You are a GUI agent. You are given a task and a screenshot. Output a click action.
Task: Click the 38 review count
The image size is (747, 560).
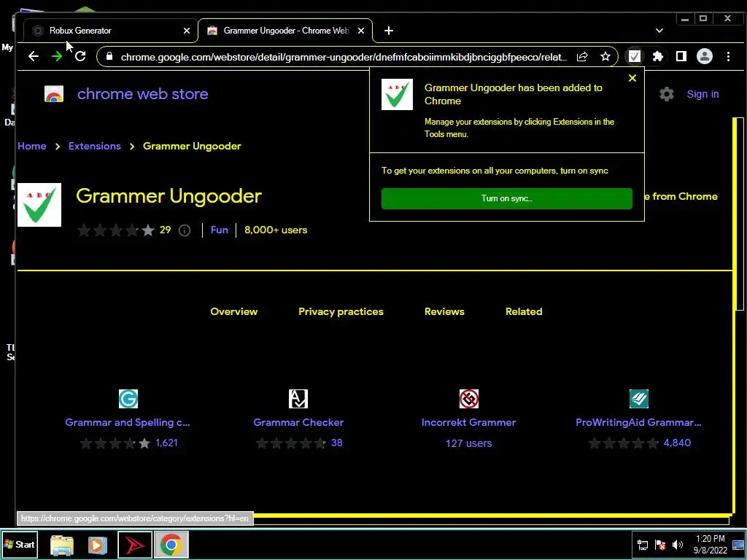pos(337,443)
